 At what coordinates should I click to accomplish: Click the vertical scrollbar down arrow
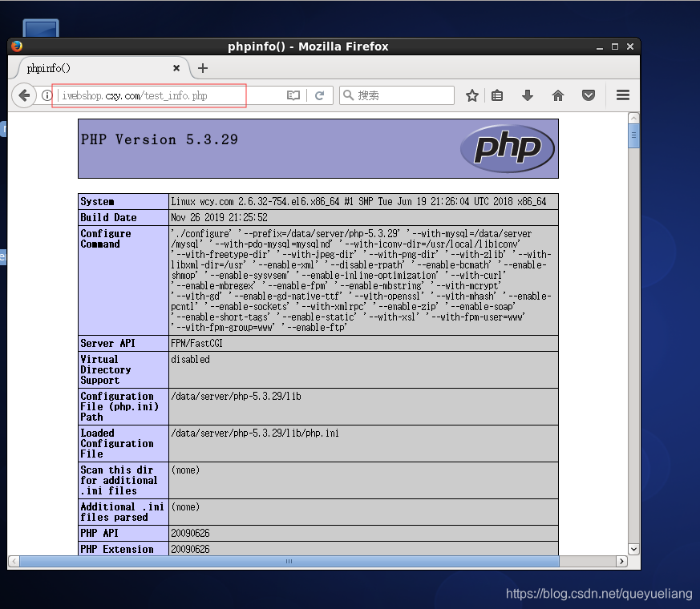pyautogui.click(x=633, y=549)
